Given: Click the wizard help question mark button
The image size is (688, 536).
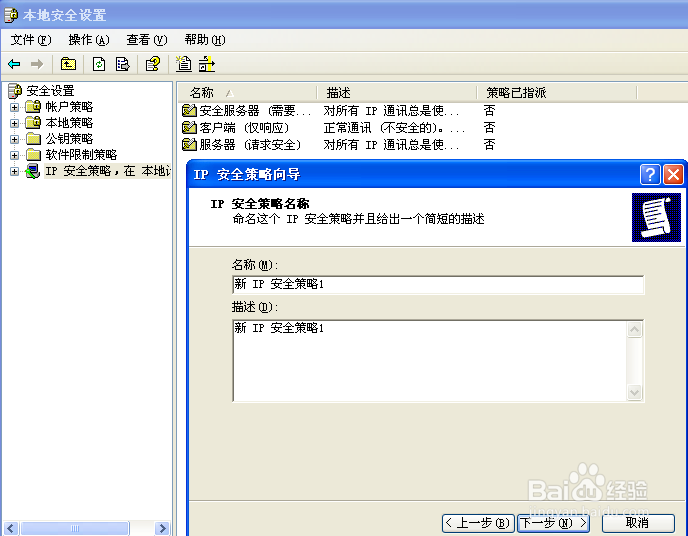Looking at the screenshot, I should 650,175.
